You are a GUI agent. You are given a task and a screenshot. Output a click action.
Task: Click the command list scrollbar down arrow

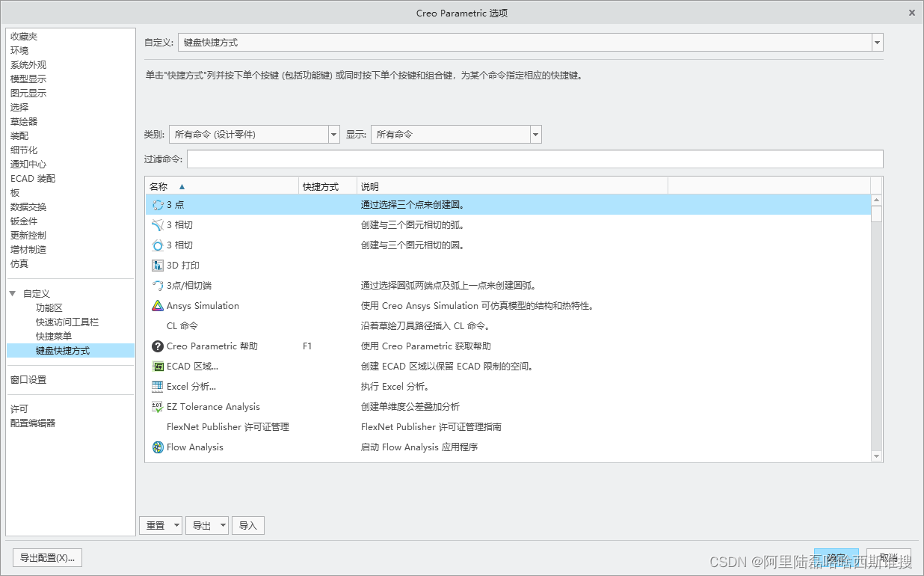pyautogui.click(x=877, y=456)
